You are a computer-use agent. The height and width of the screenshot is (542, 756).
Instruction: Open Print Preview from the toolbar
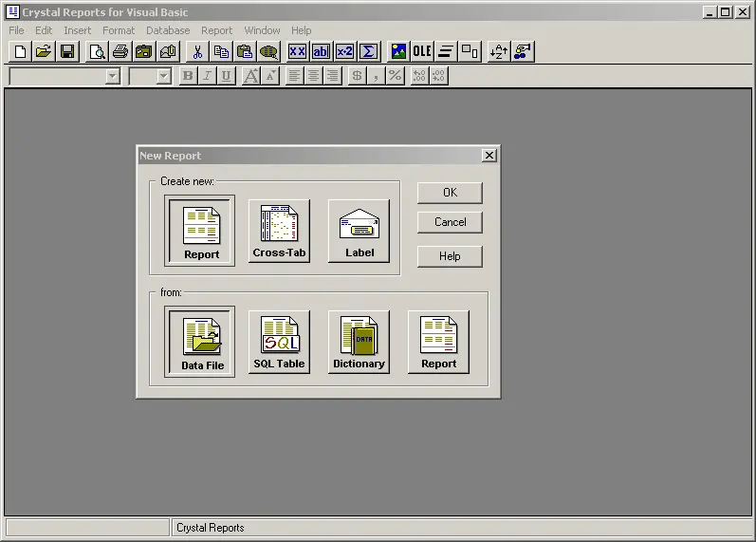click(97, 51)
